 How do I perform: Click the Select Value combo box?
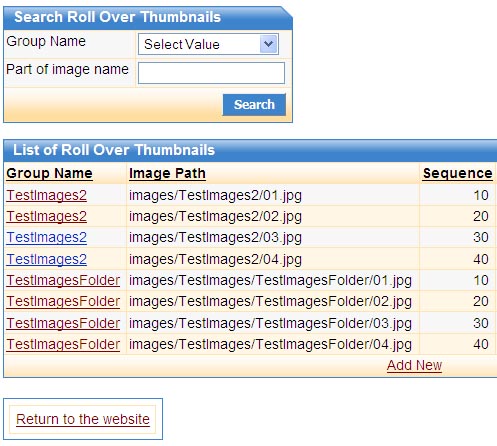pos(208,44)
